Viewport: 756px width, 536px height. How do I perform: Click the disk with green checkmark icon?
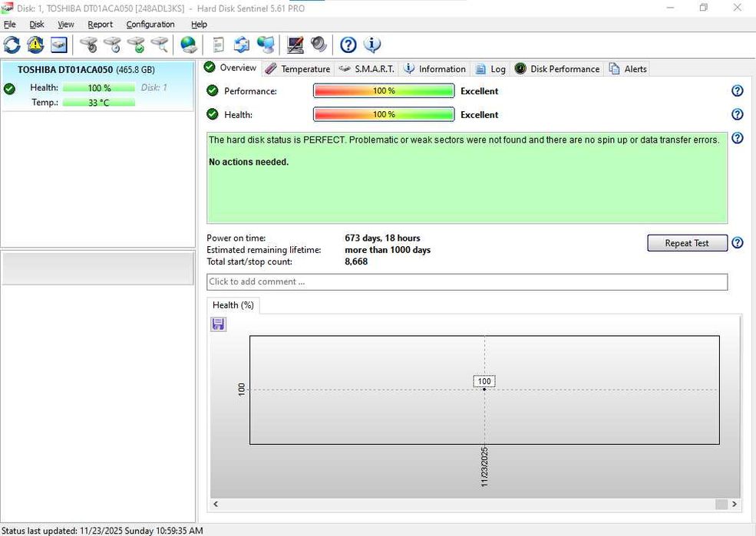(x=136, y=44)
